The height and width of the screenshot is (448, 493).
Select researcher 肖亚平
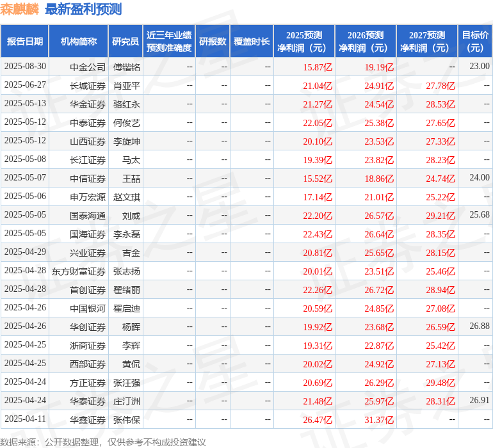(126, 86)
